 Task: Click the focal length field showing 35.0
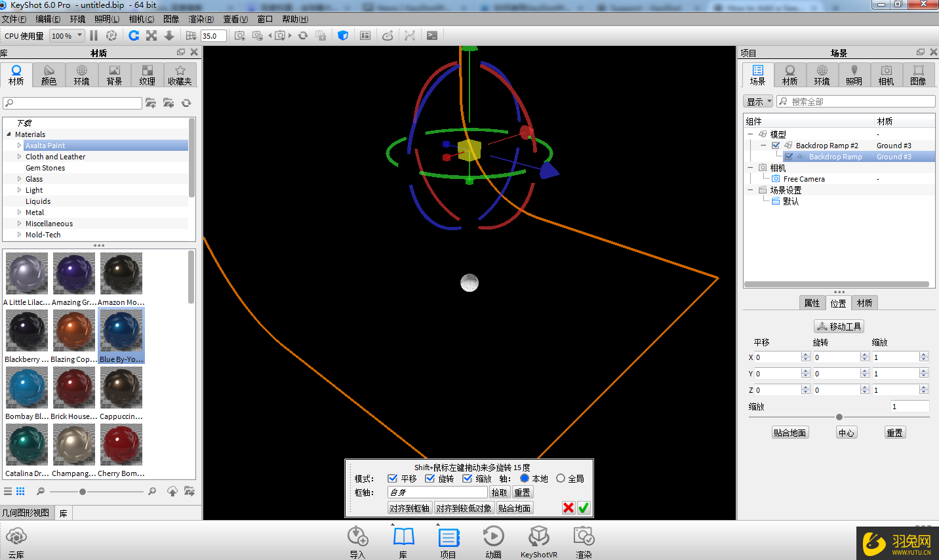coord(214,36)
